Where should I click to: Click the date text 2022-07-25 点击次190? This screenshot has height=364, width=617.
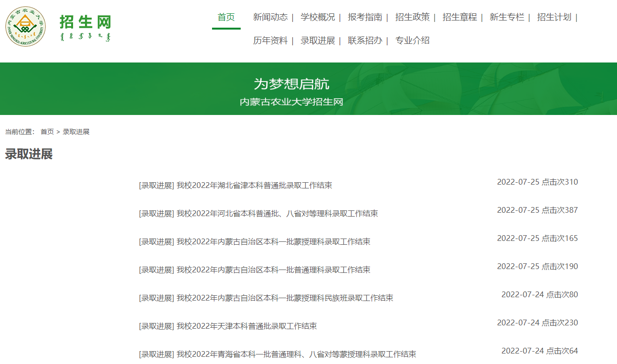[537, 266]
